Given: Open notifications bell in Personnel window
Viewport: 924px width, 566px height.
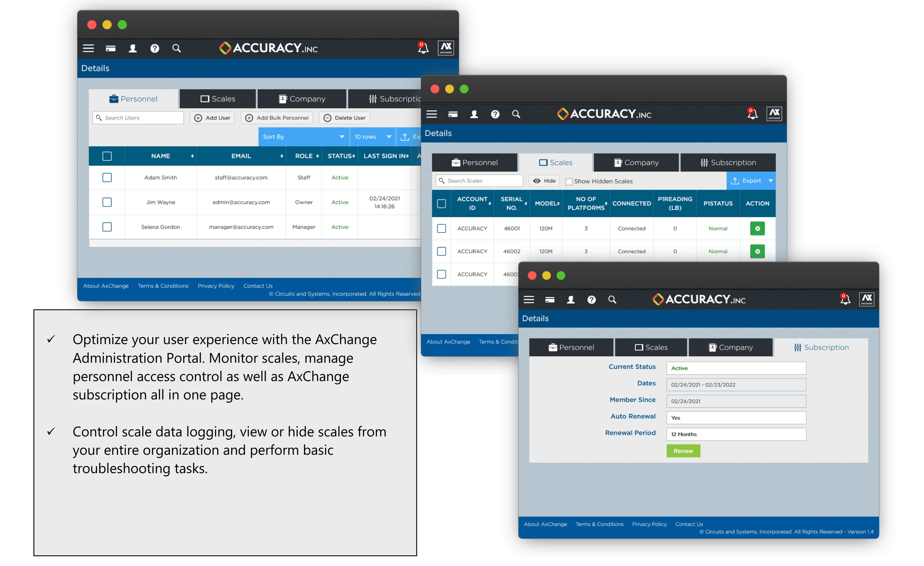Looking at the screenshot, I should tap(423, 48).
